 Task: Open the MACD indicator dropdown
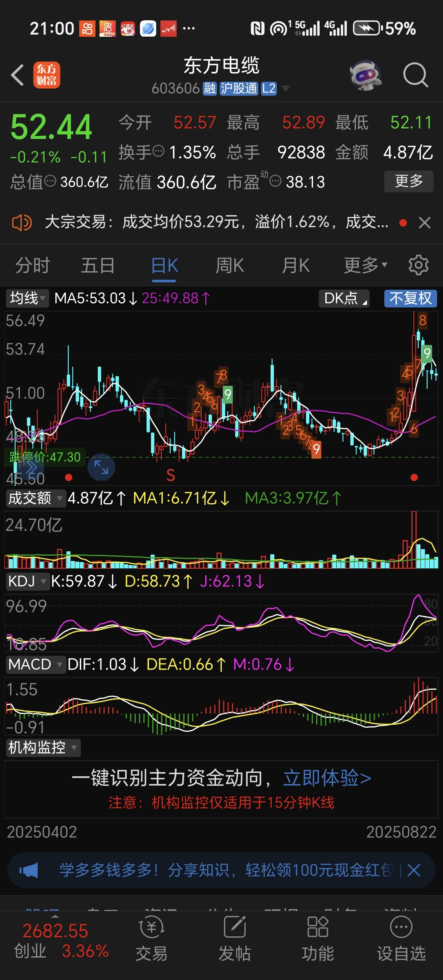(35, 665)
